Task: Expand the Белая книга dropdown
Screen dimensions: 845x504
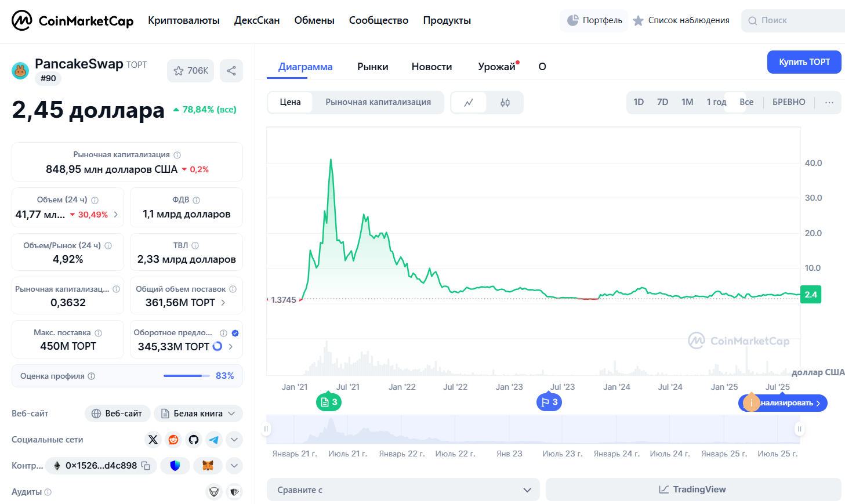Action: click(198, 414)
